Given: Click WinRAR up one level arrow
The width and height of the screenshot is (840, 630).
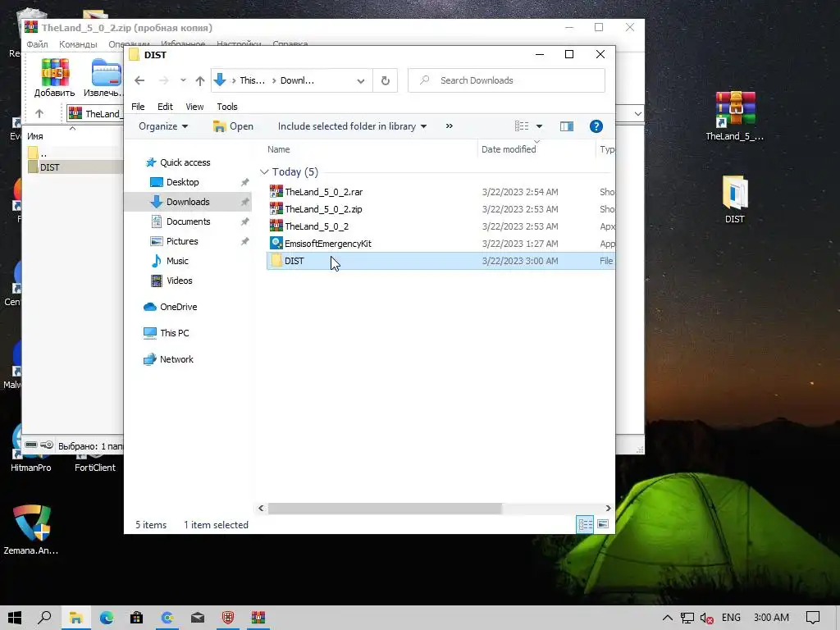Looking at the screenshot, I should pyautogui.click(x=39, y=113).
